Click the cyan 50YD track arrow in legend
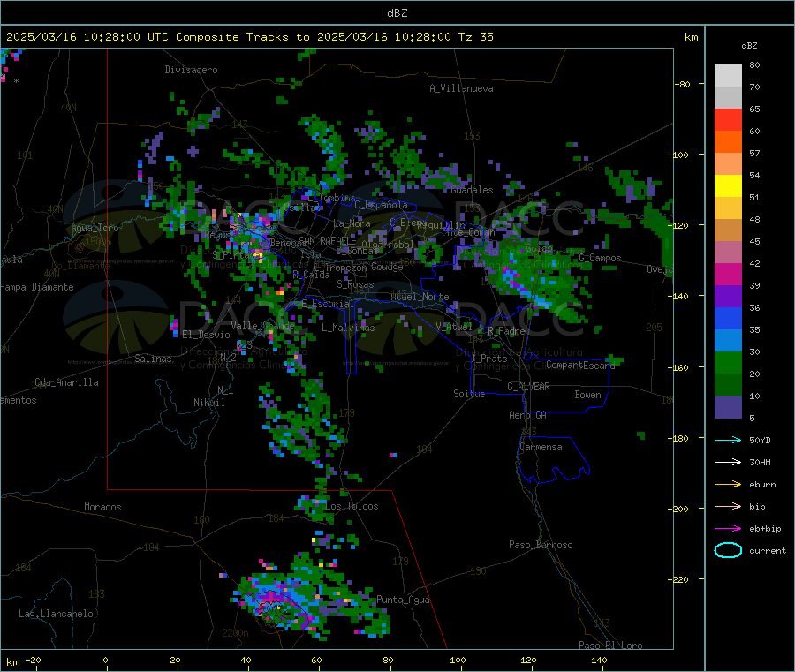The height and width of the screenshot is (672, 795). tap(728, 440)
